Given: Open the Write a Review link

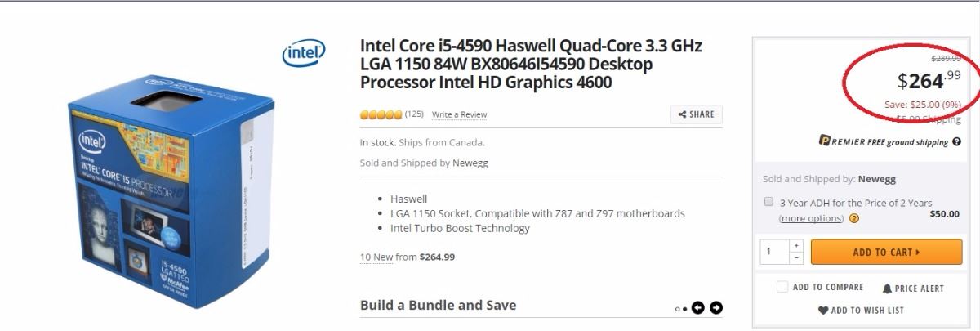Looking at the screenshot, I should coord(459,114).
